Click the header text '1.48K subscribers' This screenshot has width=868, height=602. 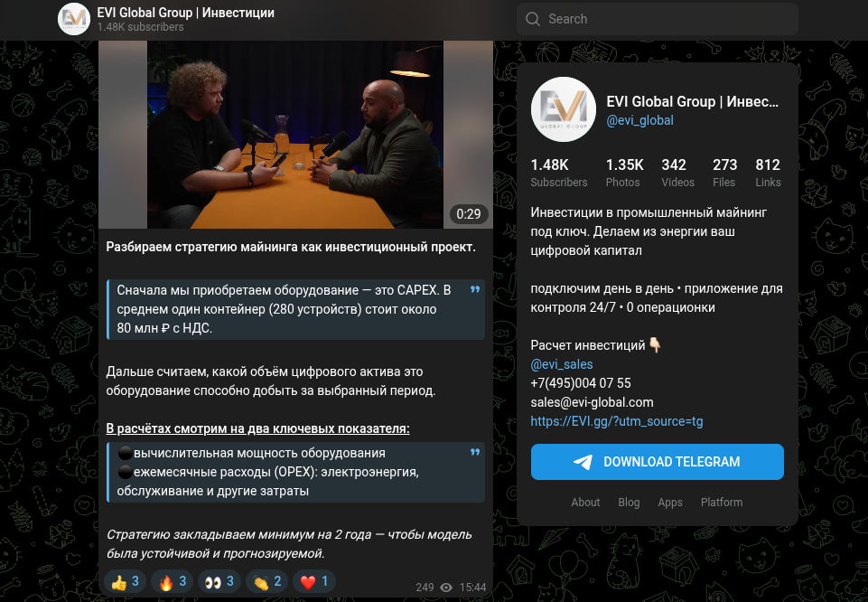pos(140,27)
